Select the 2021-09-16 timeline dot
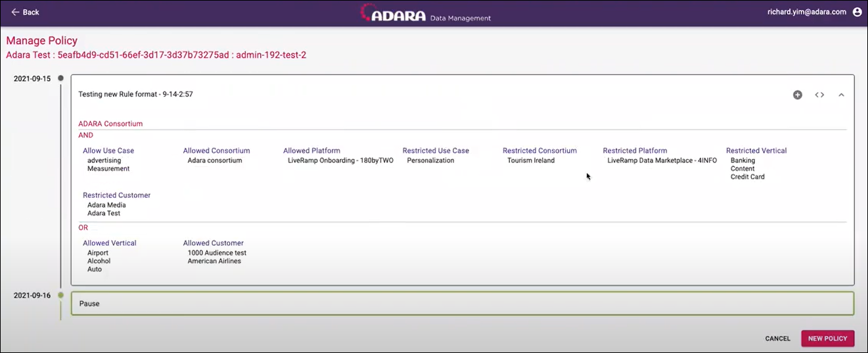Viewport: 868px width, 353px height. pyautogui.click(x=61, y=295)
